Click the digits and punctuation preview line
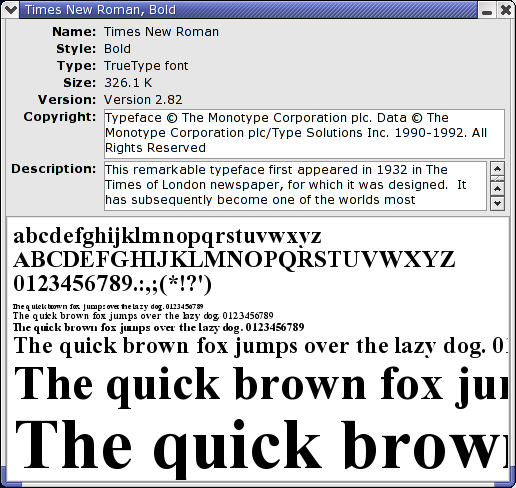 [112, 284]
